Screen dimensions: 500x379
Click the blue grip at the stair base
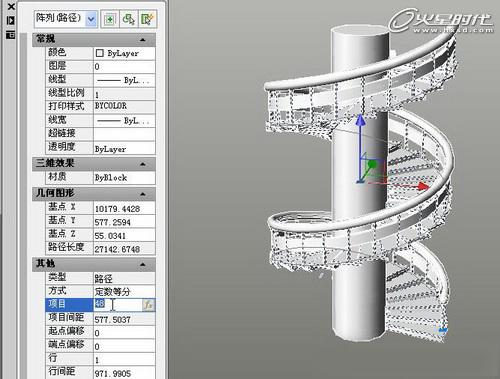(x=443, y=330)
